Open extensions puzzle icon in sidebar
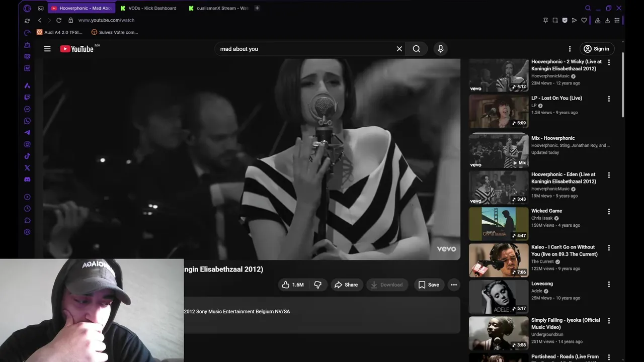 [27, 220]
